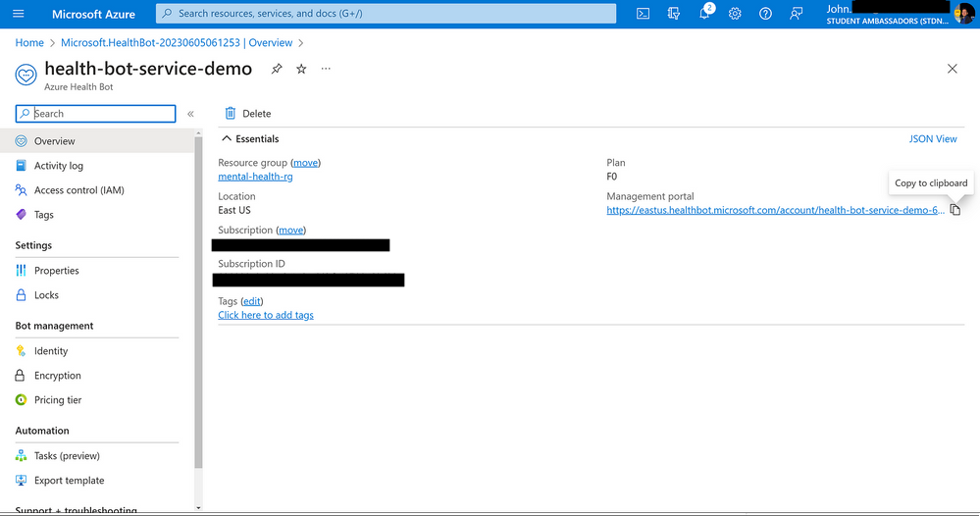Screen dimensions: 980x516
Task: Open the more options ellipsis
Action: [x=326, y=69]
